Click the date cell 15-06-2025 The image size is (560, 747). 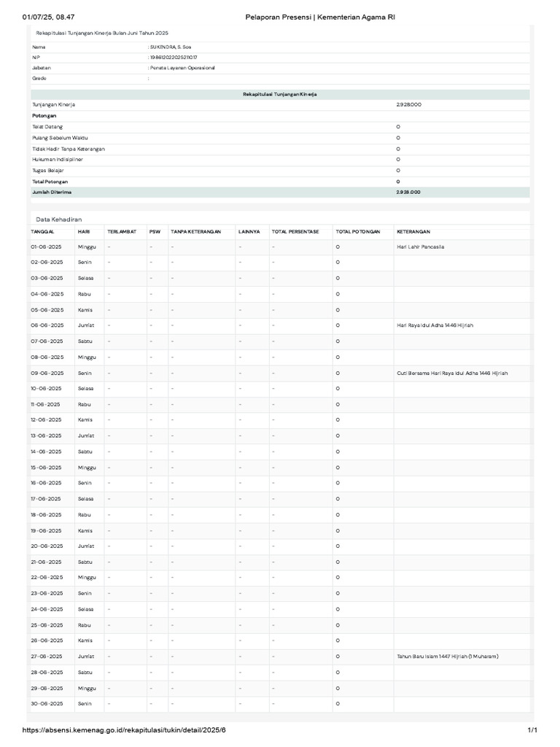[x=46, y=468]
